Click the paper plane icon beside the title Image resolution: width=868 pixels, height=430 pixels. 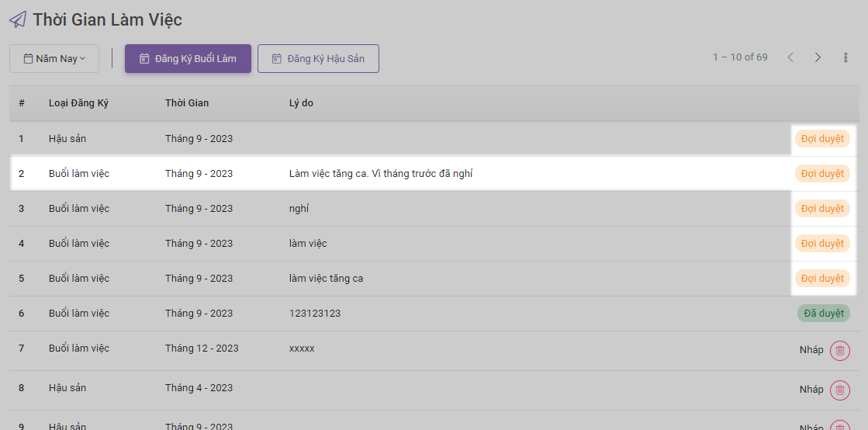(18, 19)
